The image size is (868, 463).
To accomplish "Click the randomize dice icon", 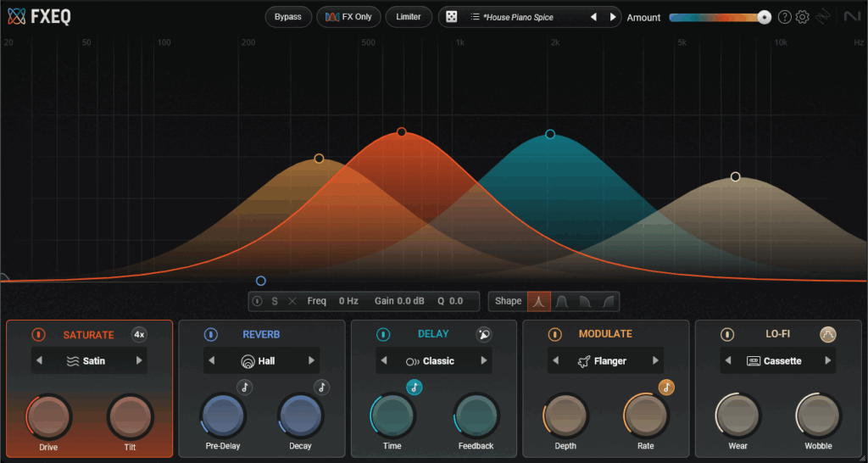I will tap(453, 17).
